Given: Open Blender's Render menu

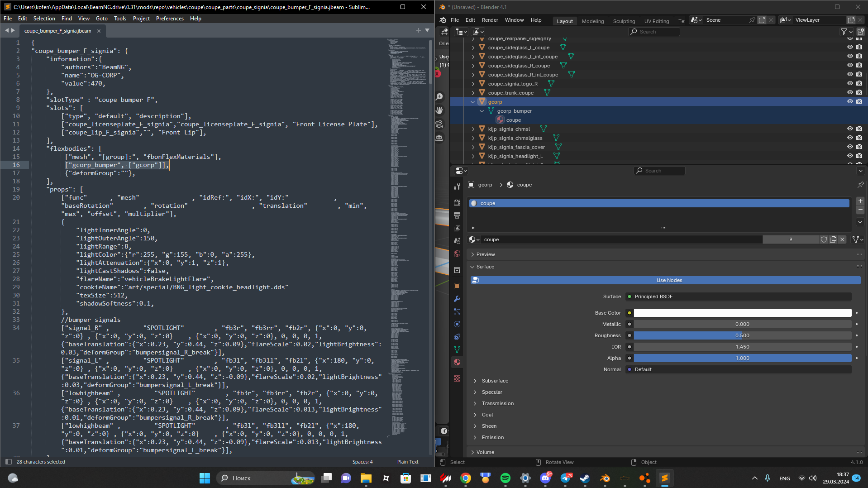Looking at the screenshot, I should pos(490,20).
